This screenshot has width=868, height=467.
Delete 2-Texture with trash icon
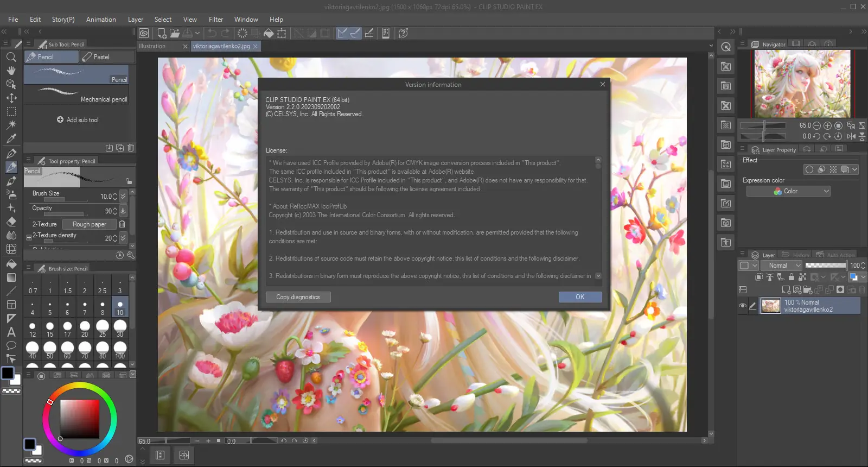click(x=122, y=224)
